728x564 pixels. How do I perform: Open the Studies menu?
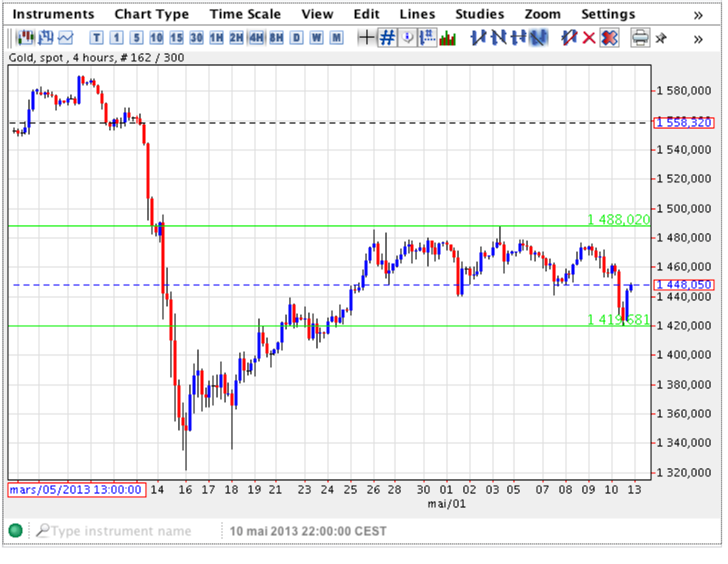coord(479,15)
